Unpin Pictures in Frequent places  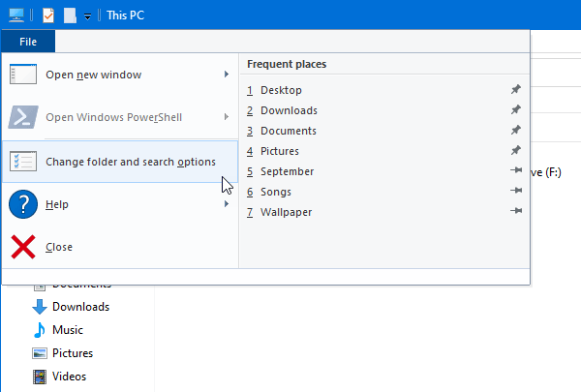pos(516,150)
